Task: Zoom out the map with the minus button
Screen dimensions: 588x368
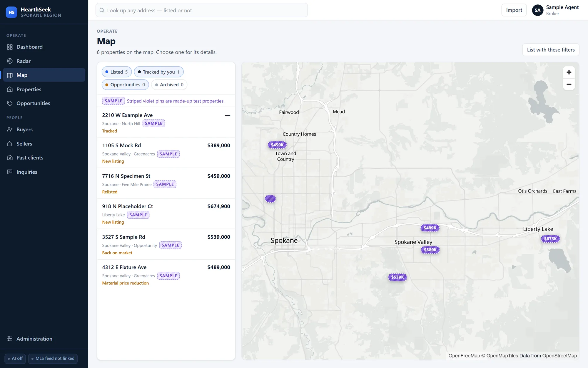Action: point(569,84)
